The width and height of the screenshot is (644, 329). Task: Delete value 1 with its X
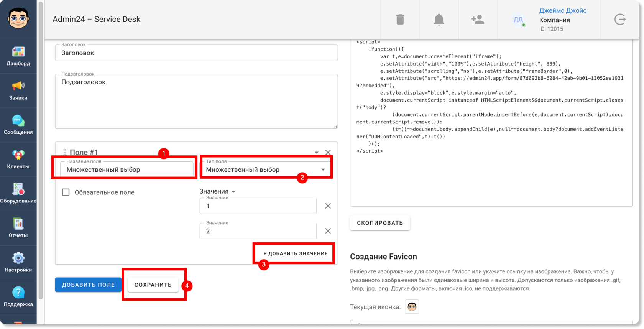tap(328, 206)
